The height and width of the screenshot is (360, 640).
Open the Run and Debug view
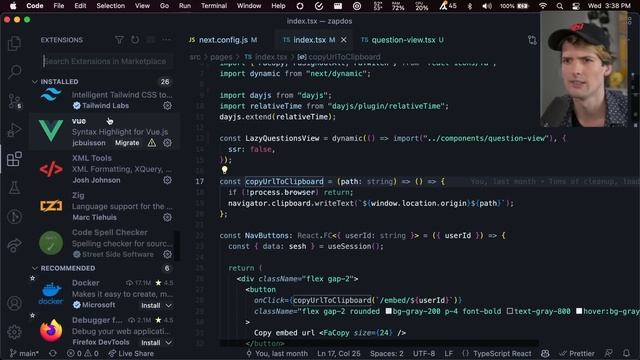[x=14, y=130]
